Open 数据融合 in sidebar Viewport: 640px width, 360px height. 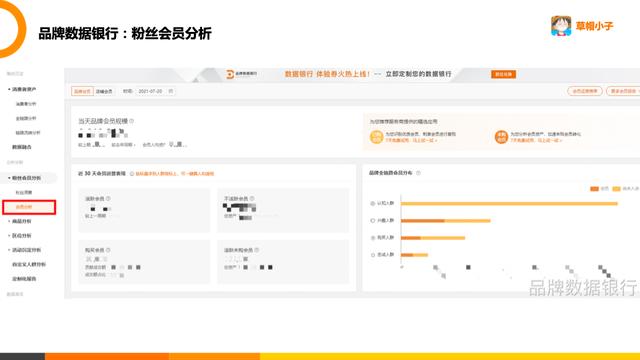coord(22,147)
